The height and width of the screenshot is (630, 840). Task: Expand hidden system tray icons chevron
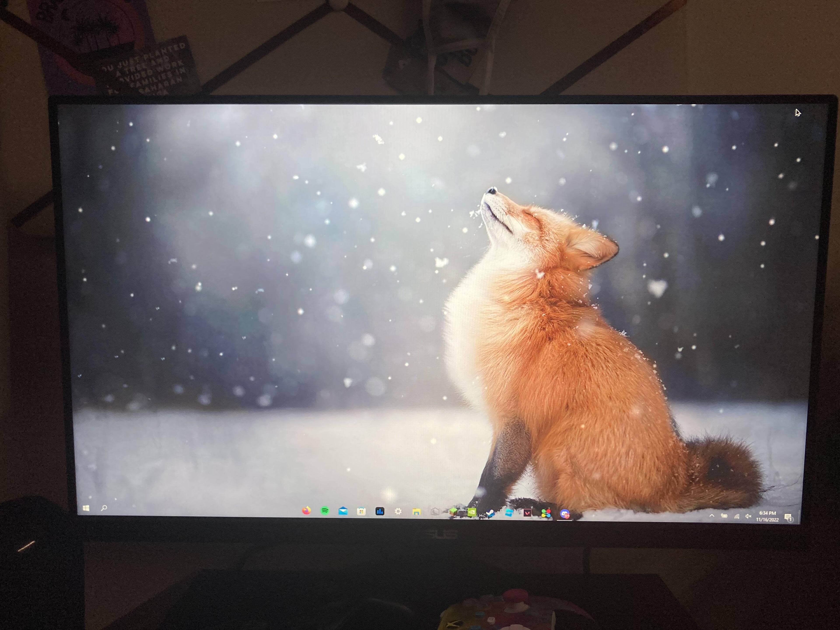712,516
